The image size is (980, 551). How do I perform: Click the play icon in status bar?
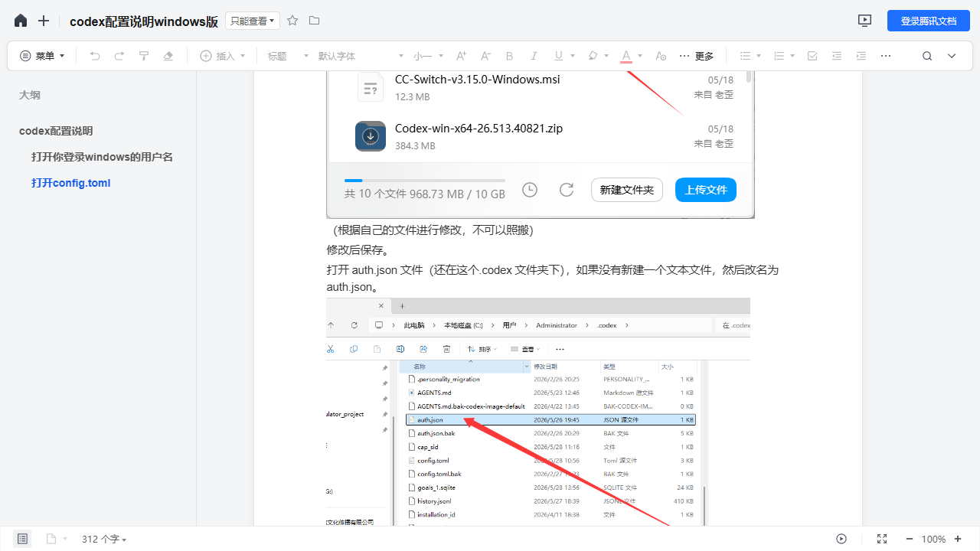tap(841, 539)
